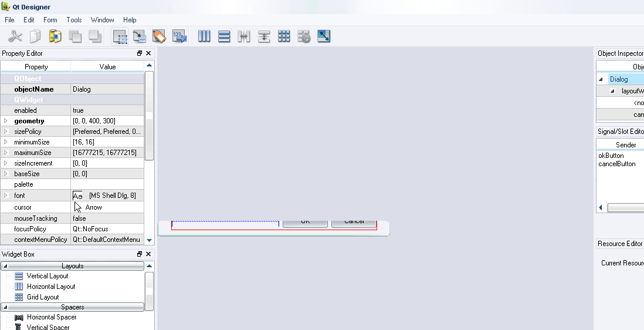Image resolution: width=644 pixels, height=330 pixels.
Task: Float the Widget Box panel
Action: pyautogui.click(x=140, y=254)
